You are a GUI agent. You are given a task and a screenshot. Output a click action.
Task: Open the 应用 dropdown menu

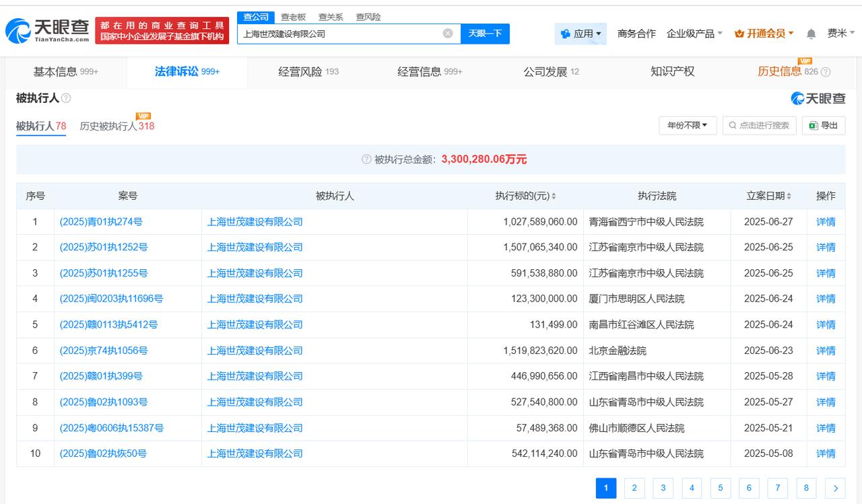pyautogui.click(x=581, y=34)
